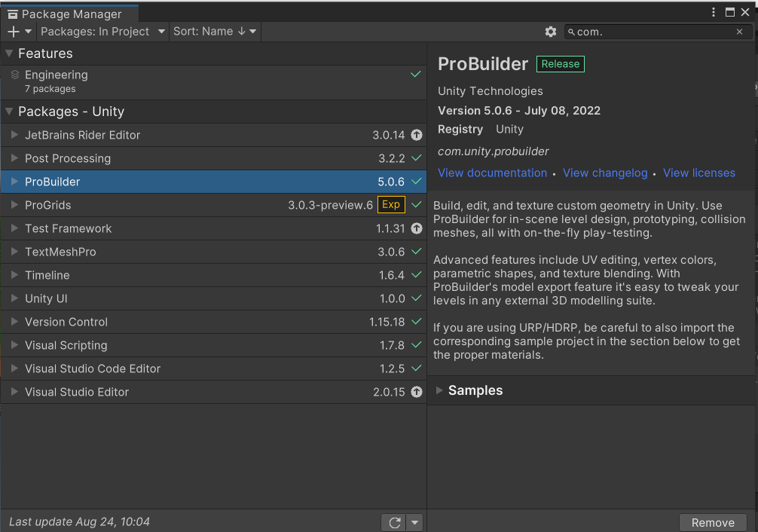Expand the Test Framework package arrow

coord(14,228)
